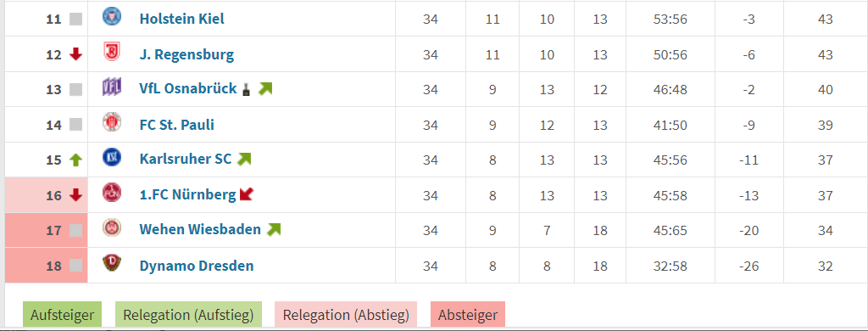
Task: Click the trophy icon next to VfL Osnabrück
Action: click(247, 89)
